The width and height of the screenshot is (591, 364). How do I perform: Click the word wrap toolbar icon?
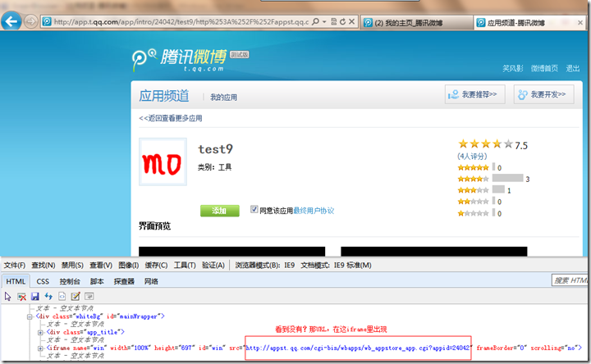(89, 297)
